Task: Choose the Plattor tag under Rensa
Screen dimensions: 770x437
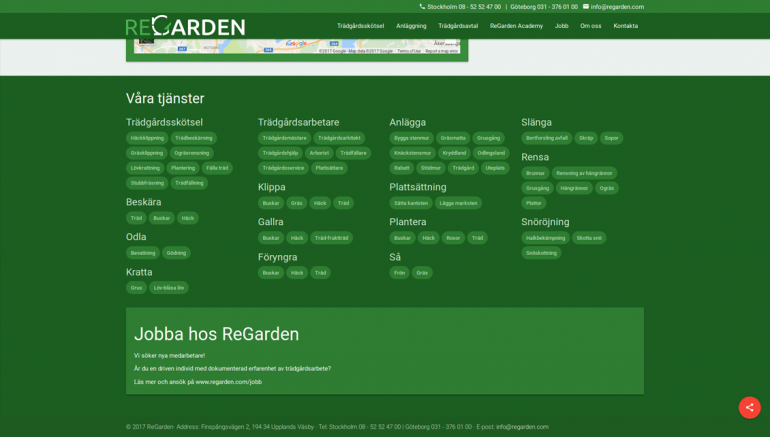Action: coord(534,203)
